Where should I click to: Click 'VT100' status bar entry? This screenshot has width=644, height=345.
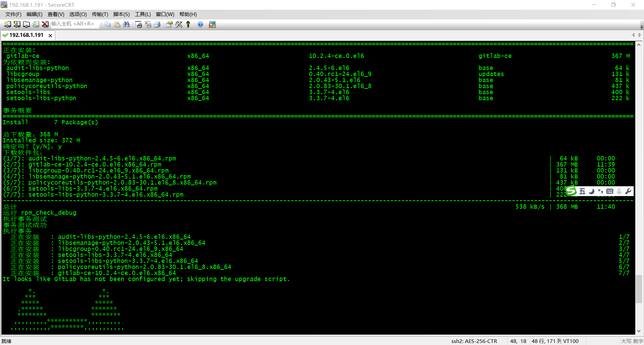[571, 341]
